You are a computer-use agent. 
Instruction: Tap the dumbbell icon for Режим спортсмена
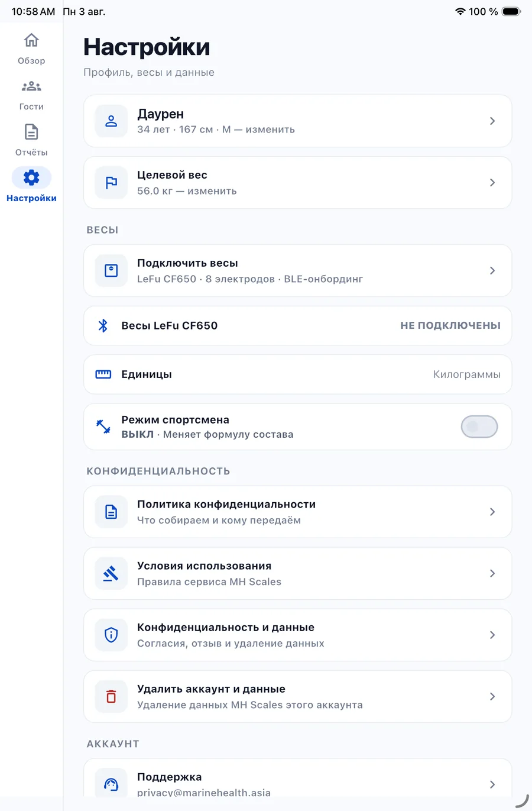pyautogui.click(x=103, y=426)
